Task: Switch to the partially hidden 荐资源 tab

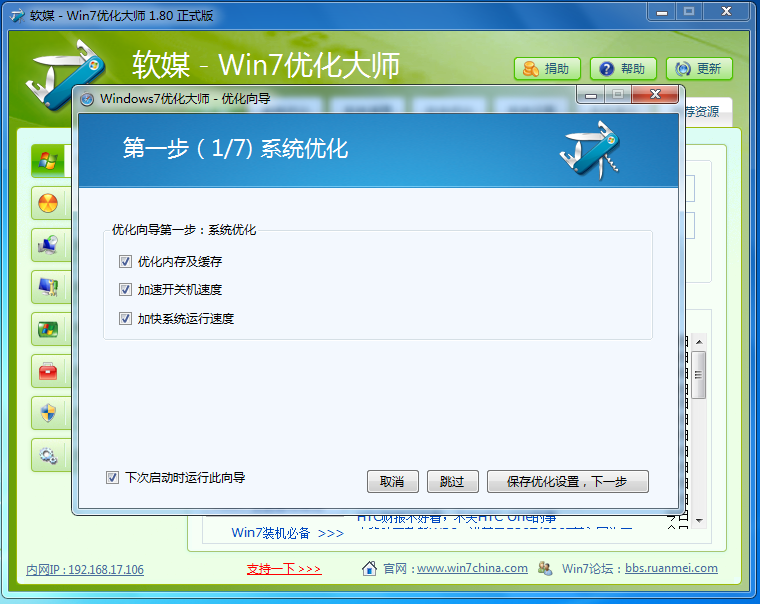Action: pyautogui.click(x=707, y=112)
